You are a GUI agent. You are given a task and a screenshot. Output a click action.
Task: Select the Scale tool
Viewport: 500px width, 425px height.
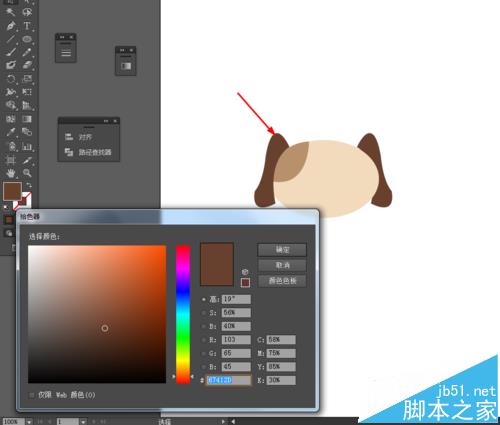click(x=27, y=79)
